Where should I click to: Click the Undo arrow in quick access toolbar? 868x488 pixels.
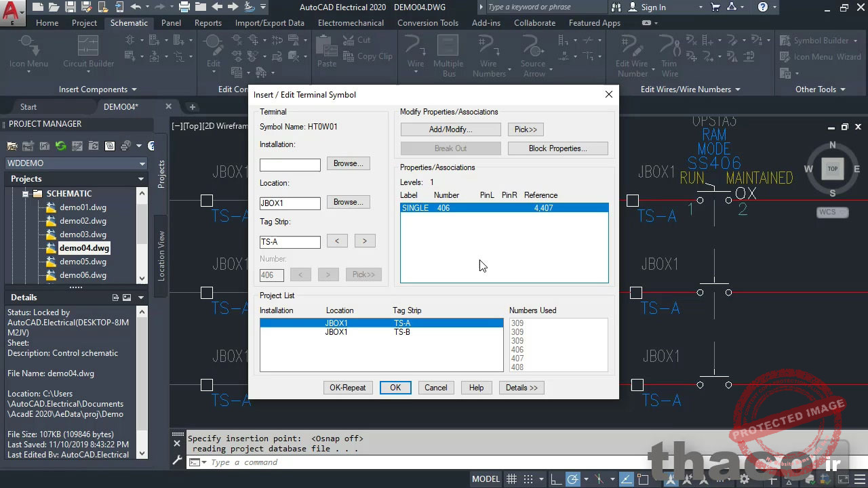click(x=136, y=7)
